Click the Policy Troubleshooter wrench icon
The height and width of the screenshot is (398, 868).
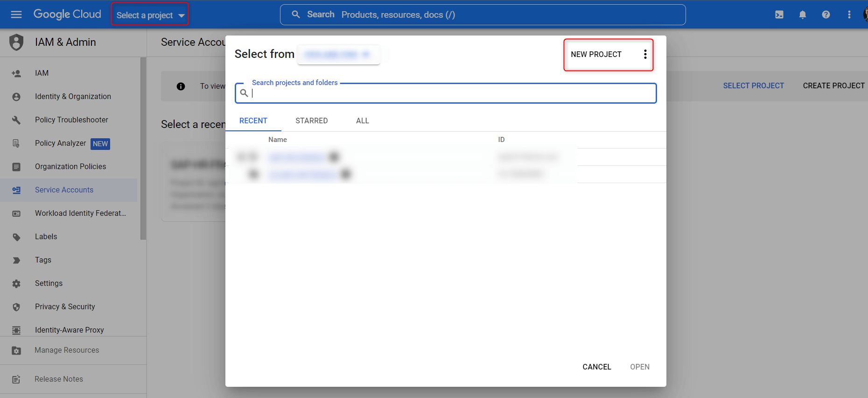tap(16, 120)
